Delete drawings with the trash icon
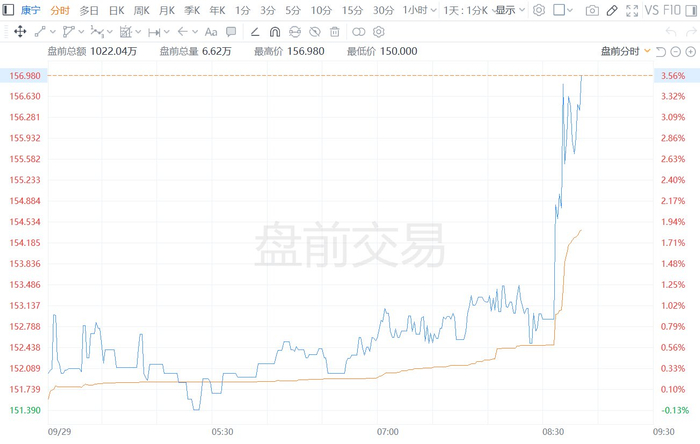The width and height of the screenshot is (700, 444). point(334,32)
